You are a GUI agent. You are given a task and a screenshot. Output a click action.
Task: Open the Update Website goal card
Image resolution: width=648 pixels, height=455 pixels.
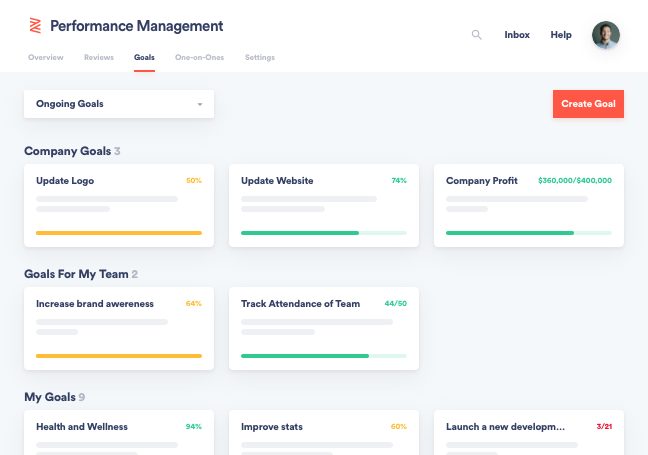(x=324, y=206)
